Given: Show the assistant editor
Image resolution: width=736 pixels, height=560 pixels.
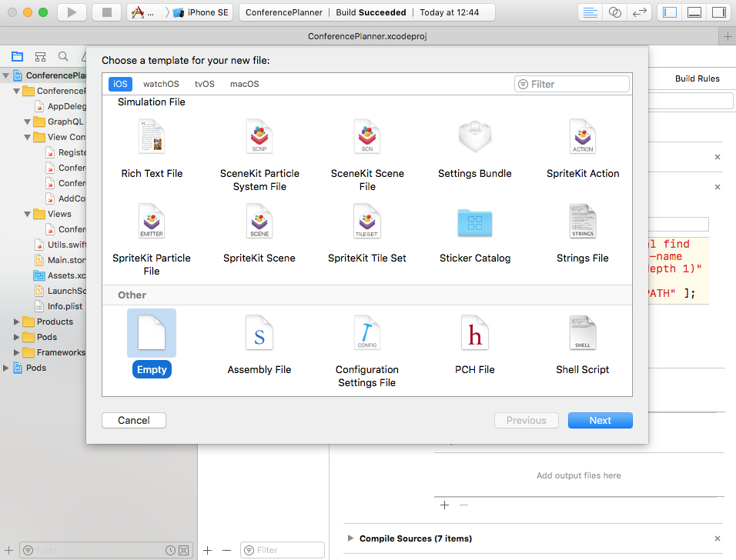Looking at the screenshot, I should pos(615,12).
